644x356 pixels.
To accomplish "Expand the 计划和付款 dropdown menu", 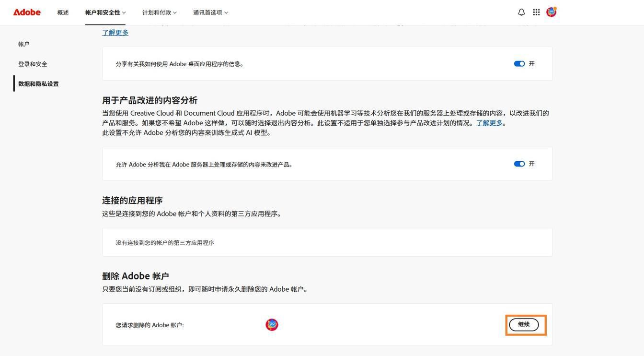I will point(160,12).
